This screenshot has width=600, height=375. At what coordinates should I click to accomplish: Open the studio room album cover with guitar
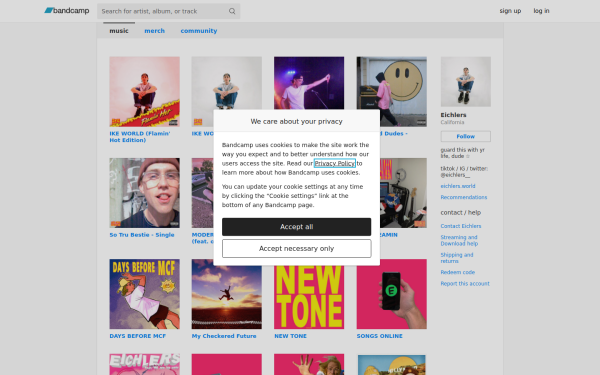[403, 193]
